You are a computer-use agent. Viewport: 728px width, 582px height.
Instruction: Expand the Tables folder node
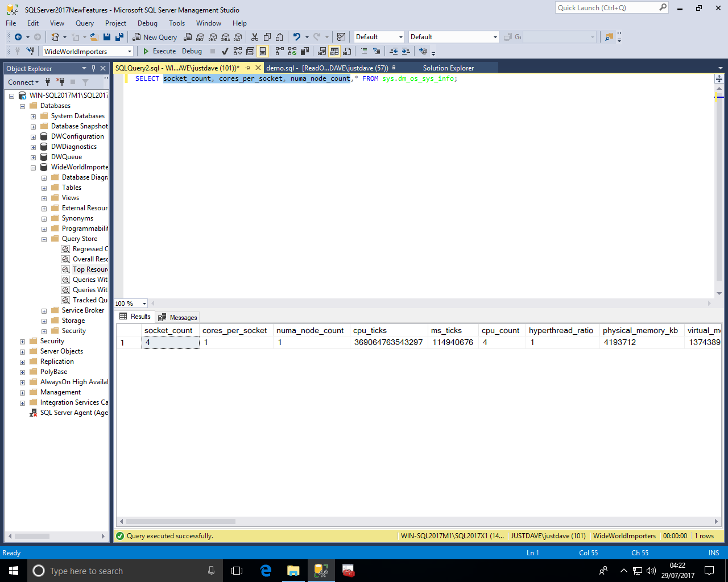pyautogui.click(x=44, y=188)
